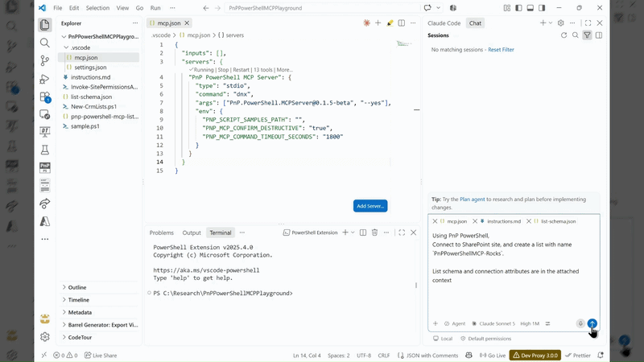Open configure tools icon in chat input
The width and height of the screenshot is (644, 362).
point(547,323)
